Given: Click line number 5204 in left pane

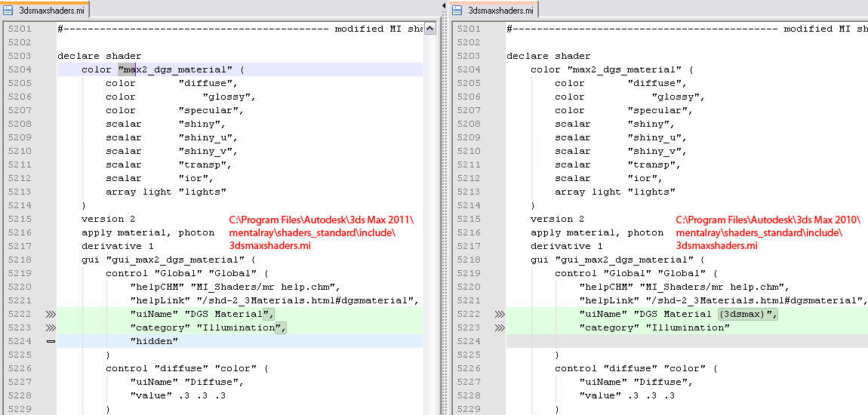Looking at the screenshot, I should pyautogui.click(x=20, y=69).
